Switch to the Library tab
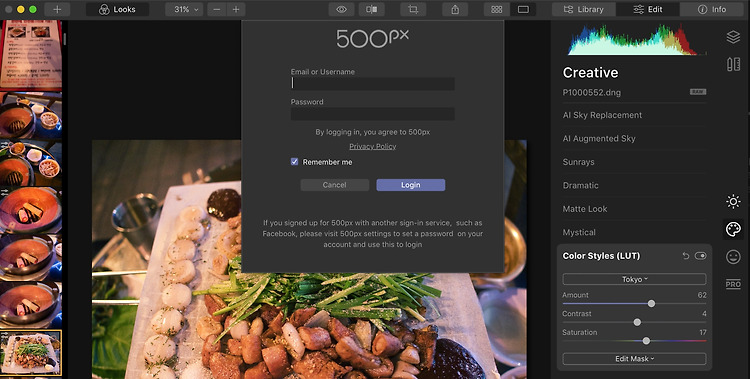750x379 pixels. 584,10
